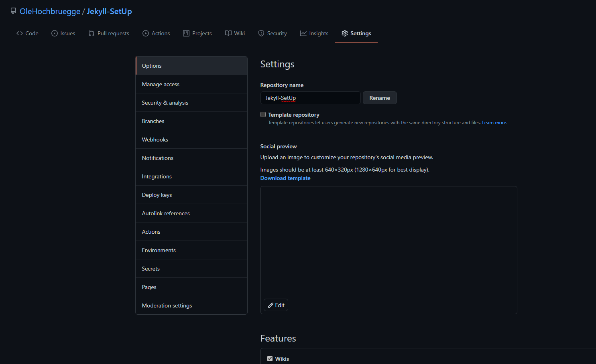Open Learn more link about templates
Image resolution: width=596 pixels, height=364 pixels.
coord(494,123)
